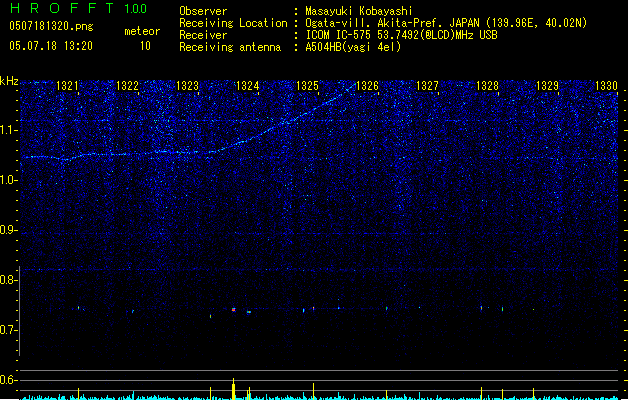Select the ICOM IC-575 receiver description
This screenshot has height=400, width=629.
coord(401,35)
